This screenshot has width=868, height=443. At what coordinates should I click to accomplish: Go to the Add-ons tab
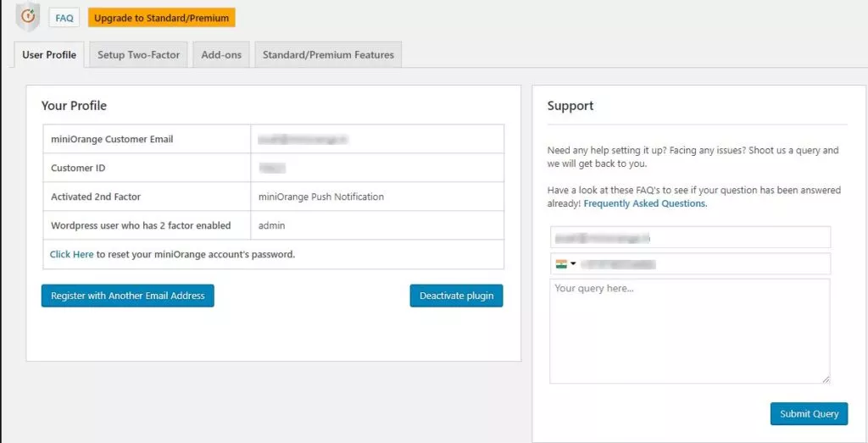click(221, 55)
